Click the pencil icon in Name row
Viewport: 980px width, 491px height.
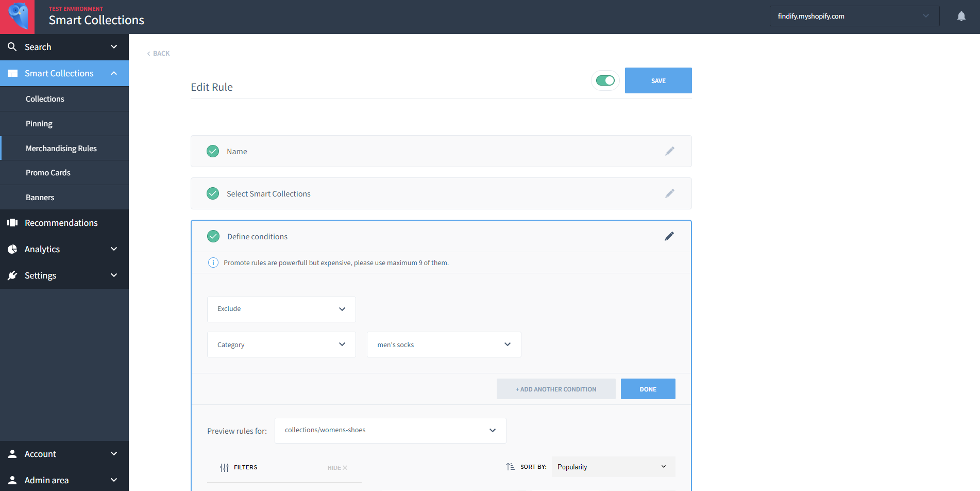[669, 151]
